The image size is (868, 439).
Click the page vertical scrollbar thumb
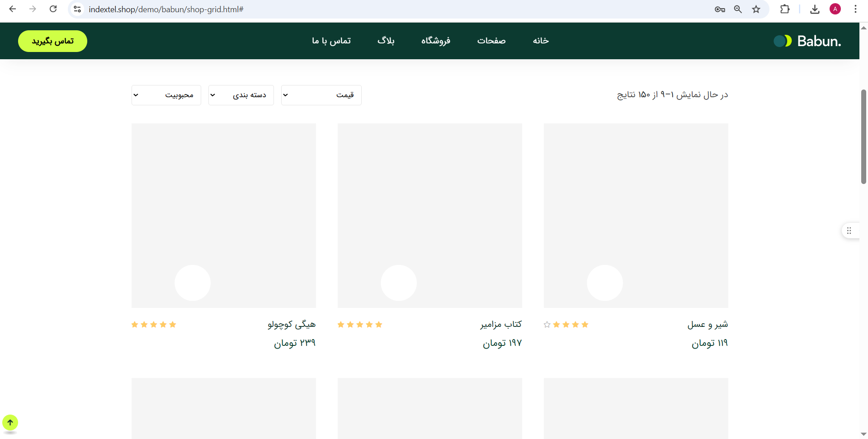click(x=863, y=137)
